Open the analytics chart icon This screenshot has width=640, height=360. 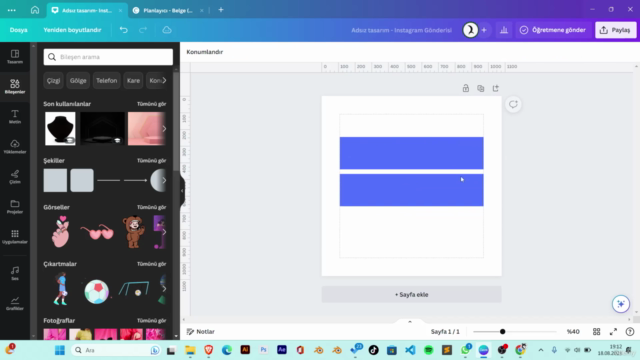click(x=504, y=30)
